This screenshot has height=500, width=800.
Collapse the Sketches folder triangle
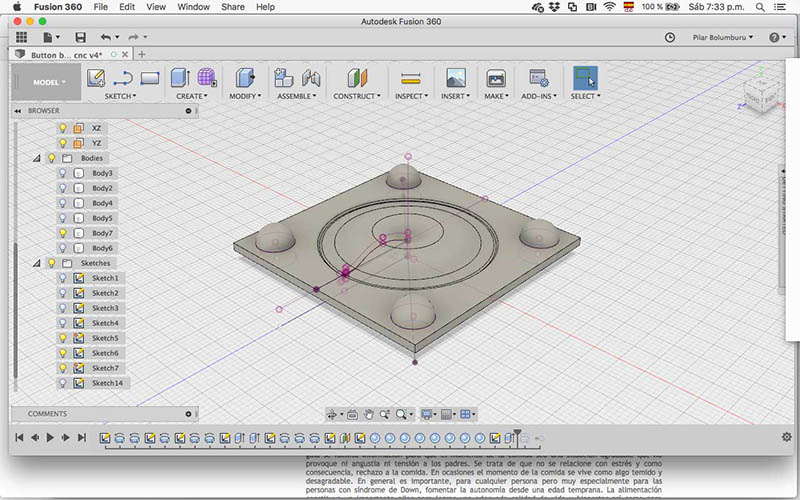coord(37,263)
